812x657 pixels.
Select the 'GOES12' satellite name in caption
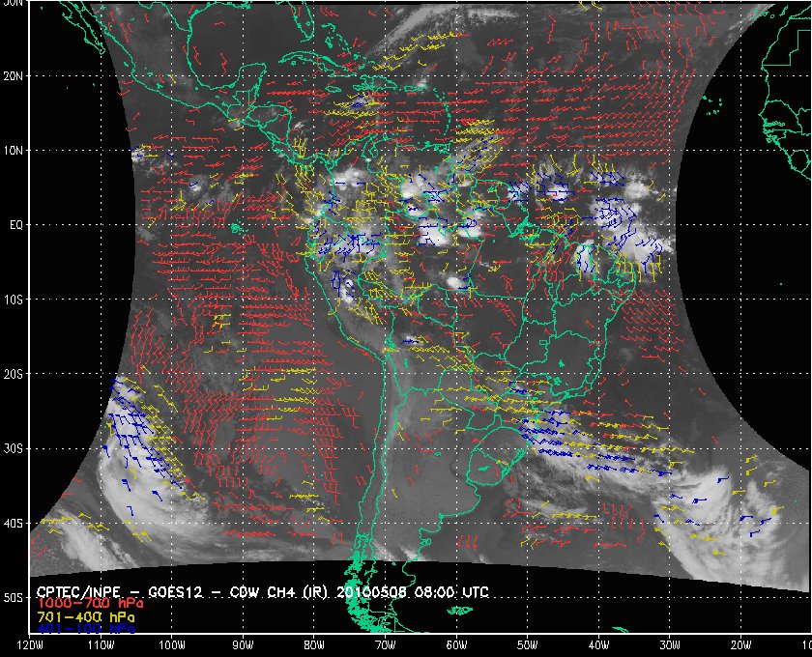click(x=175, y=592)
